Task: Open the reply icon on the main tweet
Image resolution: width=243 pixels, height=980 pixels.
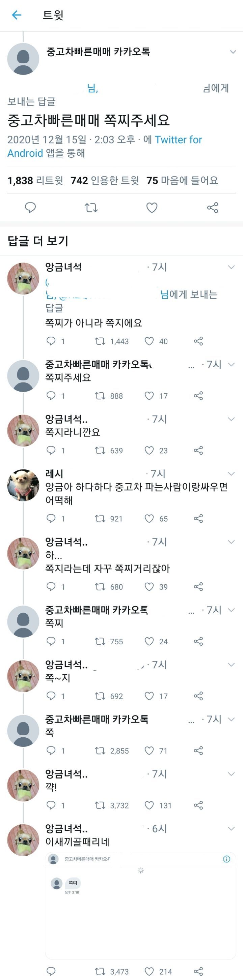Action: pyautogui.click(x=30, y=207)
